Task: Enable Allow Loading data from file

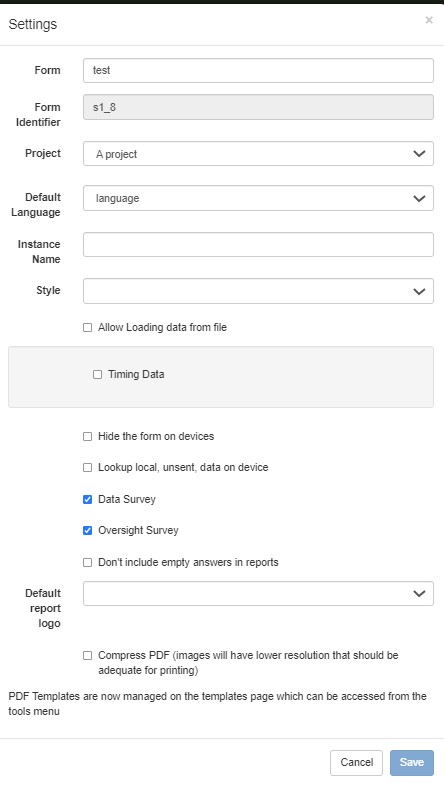Action: point(88,327)
